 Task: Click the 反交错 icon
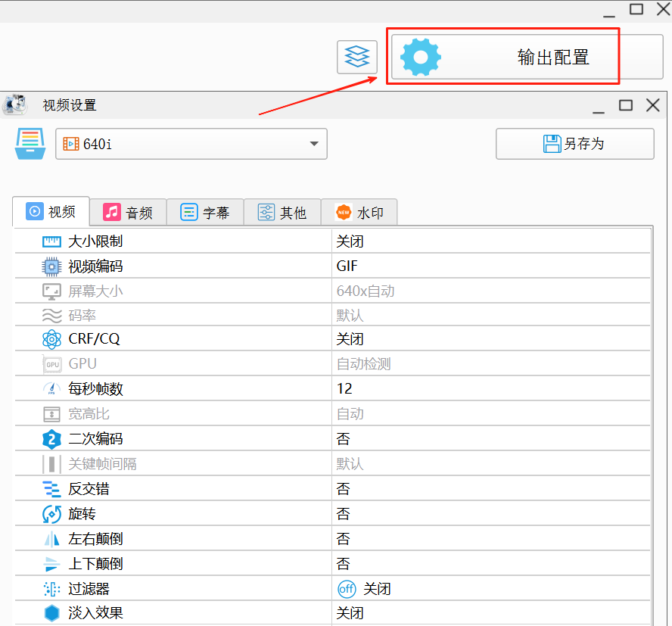click(x=52, y=489)
